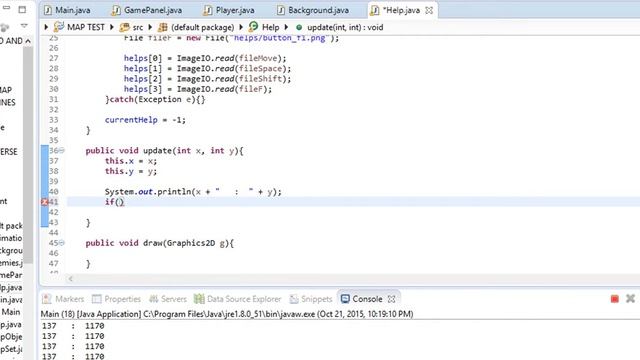
Task: Expand breadcrumb arrow before src
Action: pos(111,27)
